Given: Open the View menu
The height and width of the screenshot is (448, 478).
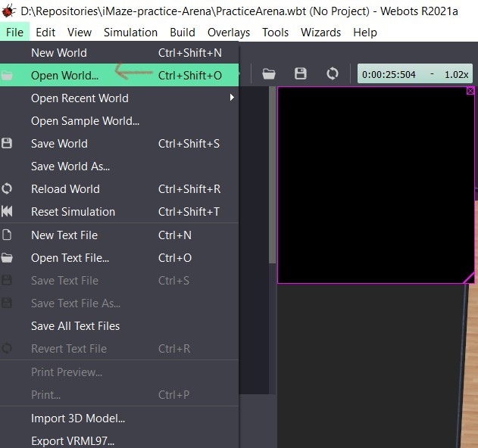Looking at the screenshot, I should coord(80,32).
